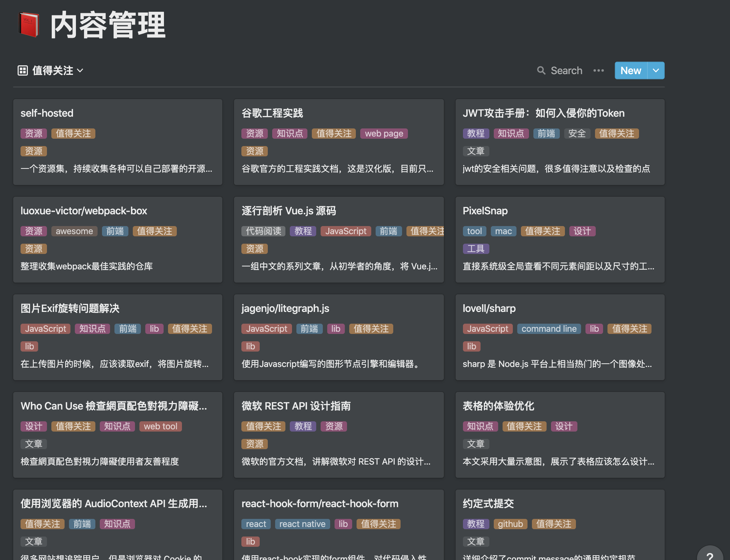Image resolution: width=730 pixels, height=560 pixels.
Task: Open the 谷歌工程实践 card
Action: [272, 113]
